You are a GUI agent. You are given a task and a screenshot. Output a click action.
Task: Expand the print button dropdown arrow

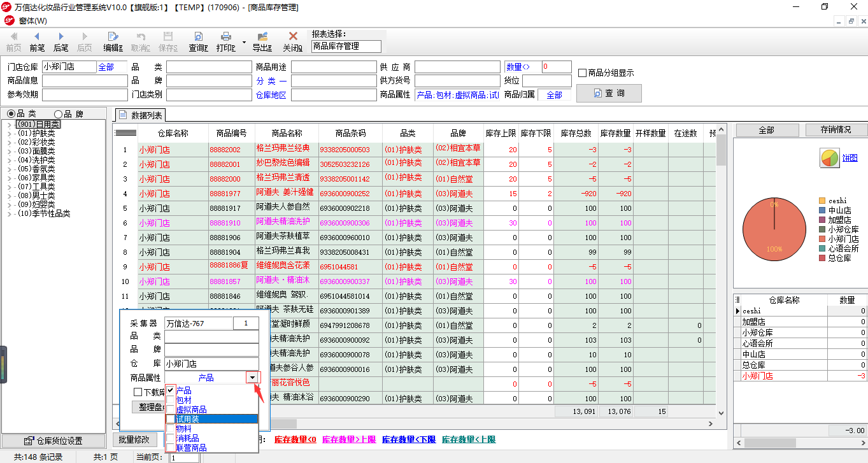[x=244, y=42]
